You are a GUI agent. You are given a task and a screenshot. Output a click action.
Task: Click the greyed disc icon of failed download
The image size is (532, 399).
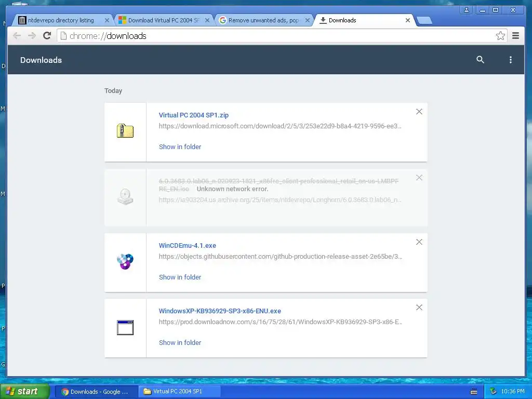click(x=125, y=196)
